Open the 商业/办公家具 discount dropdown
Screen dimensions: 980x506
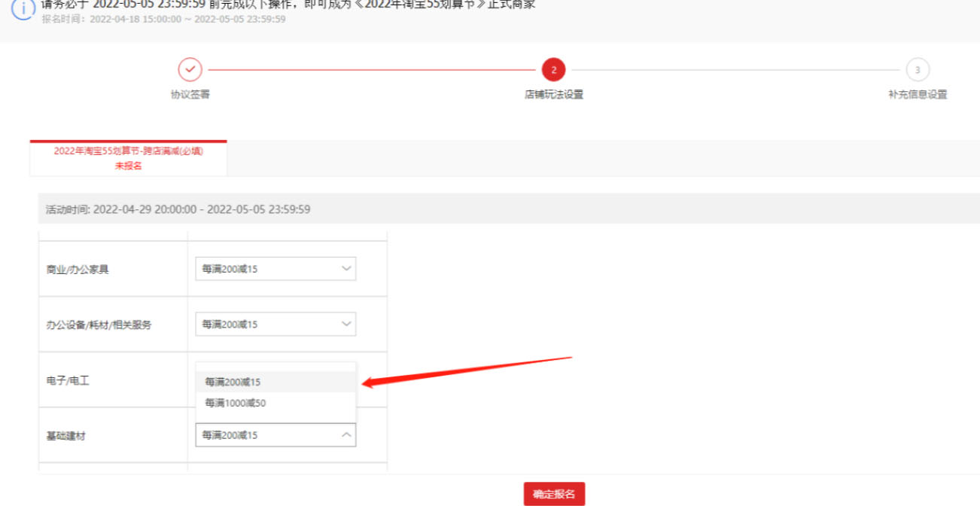tap(275, 269)
